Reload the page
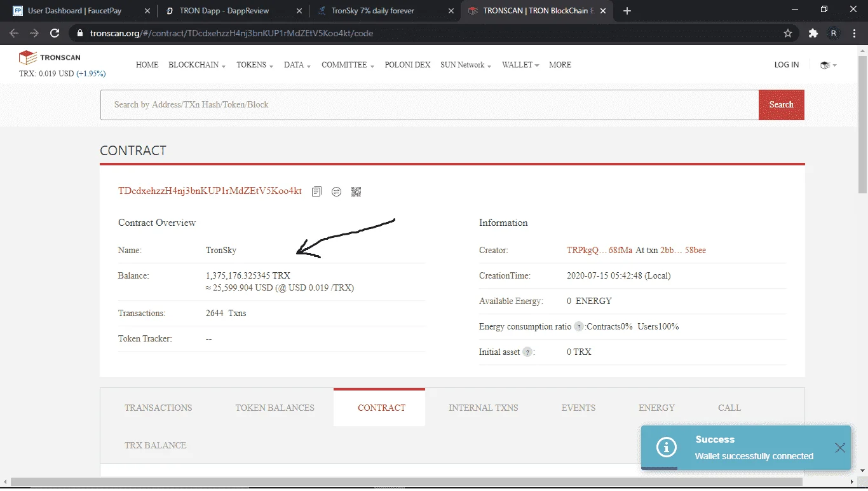 coord(55,33)
